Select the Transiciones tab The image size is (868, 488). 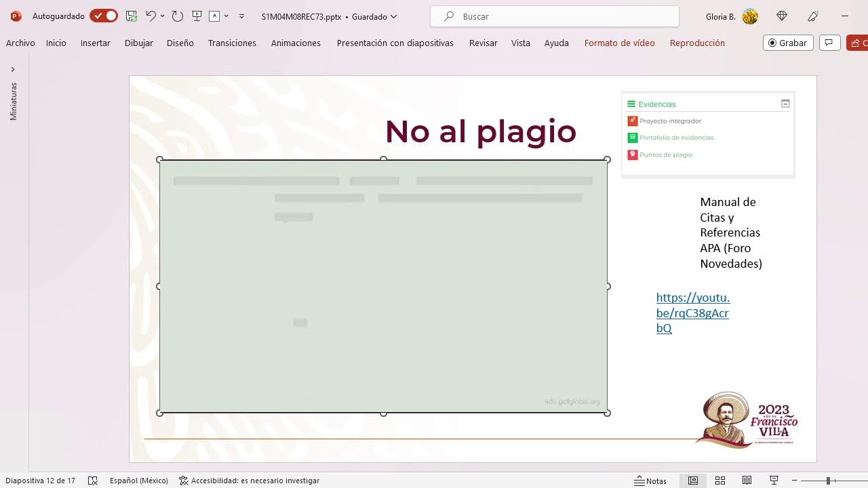[232, 43]
